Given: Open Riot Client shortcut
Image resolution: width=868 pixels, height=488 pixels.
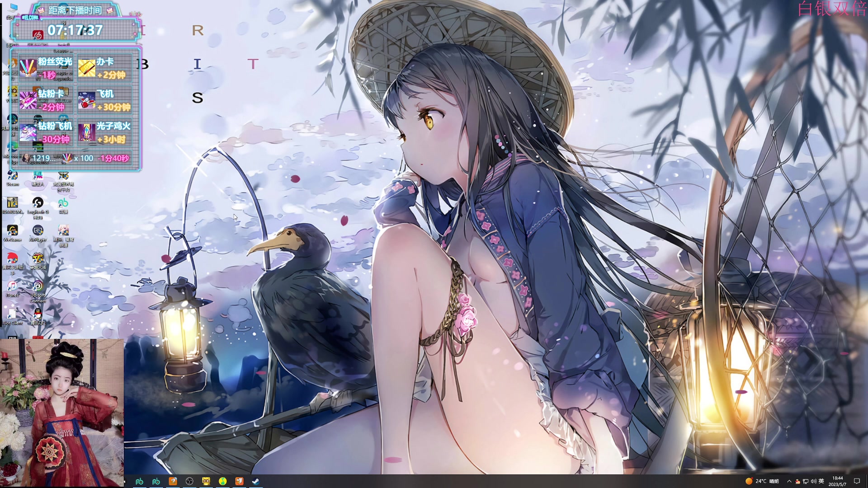Looking at the screenshot, I should pos(13,314).
